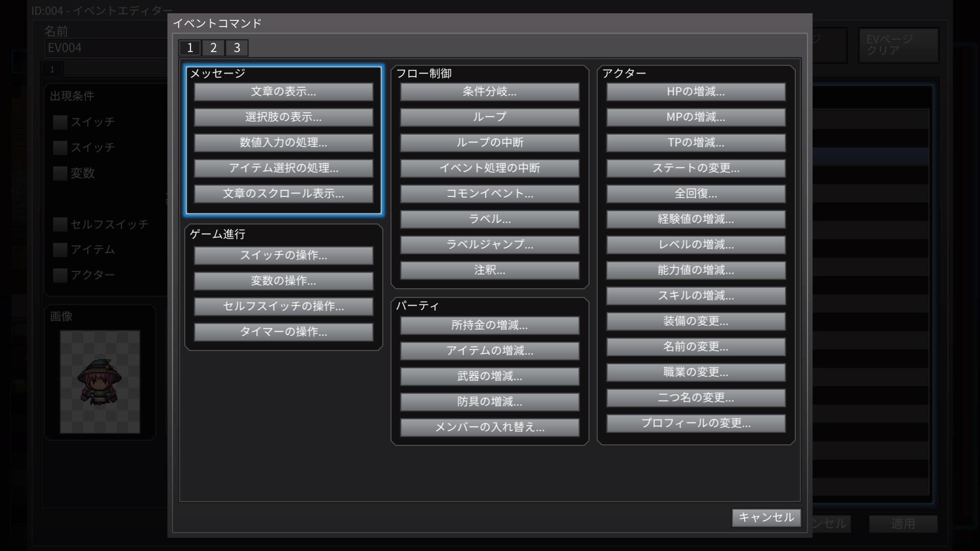The height and width of the screenshot is (551, 980).
Task: Click プロフィールの変更... button
Action: [696, 423]
